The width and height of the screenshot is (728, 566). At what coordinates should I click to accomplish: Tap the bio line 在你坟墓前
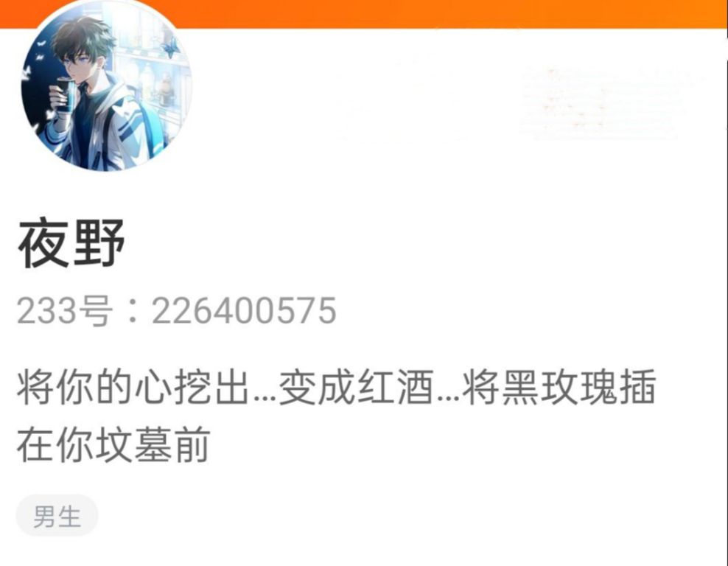113,445
